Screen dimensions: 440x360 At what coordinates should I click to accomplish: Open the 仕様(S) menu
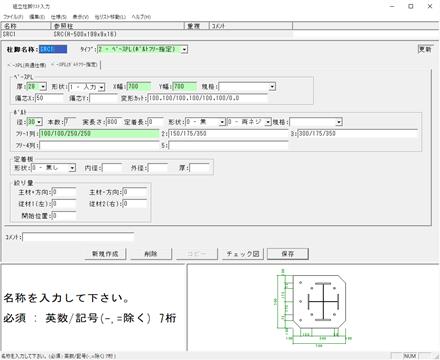[x=59, y=17]
